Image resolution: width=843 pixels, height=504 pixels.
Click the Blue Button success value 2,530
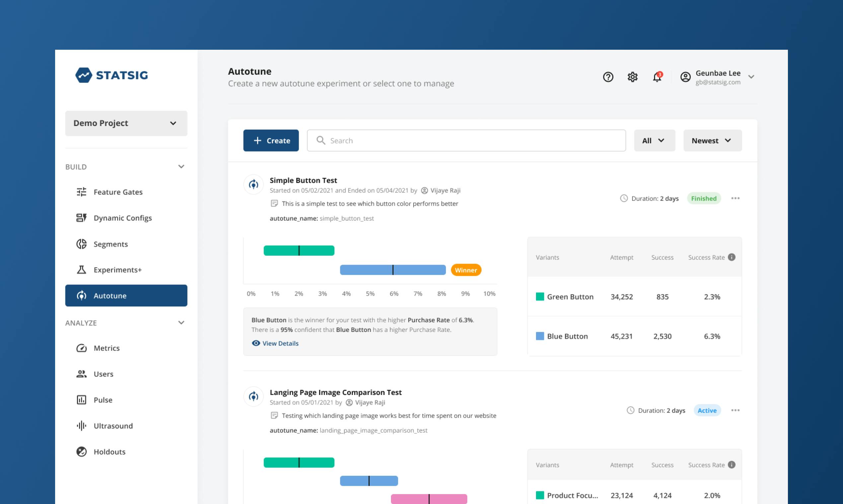click(x=662, y=336)
